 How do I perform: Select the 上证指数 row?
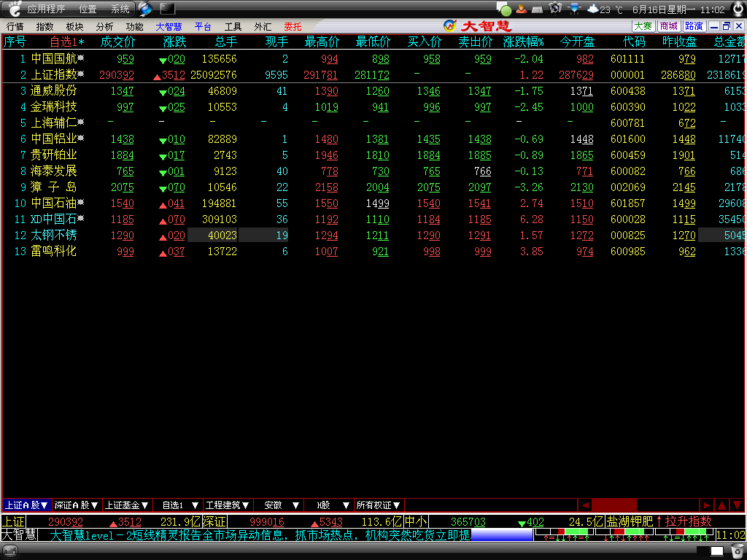pos(373,75)
